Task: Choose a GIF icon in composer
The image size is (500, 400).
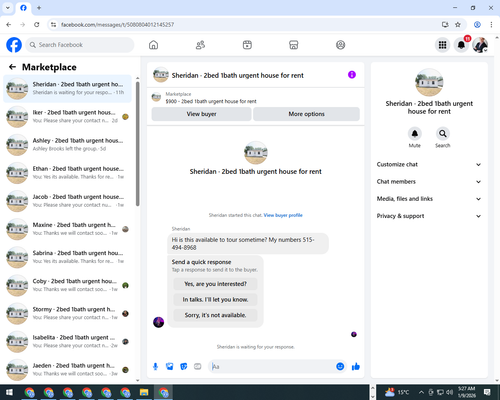Action: pos(198,367)
